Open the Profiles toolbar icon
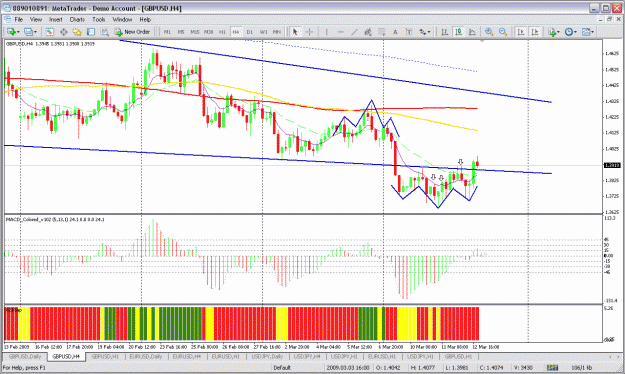 click(28, 32)
